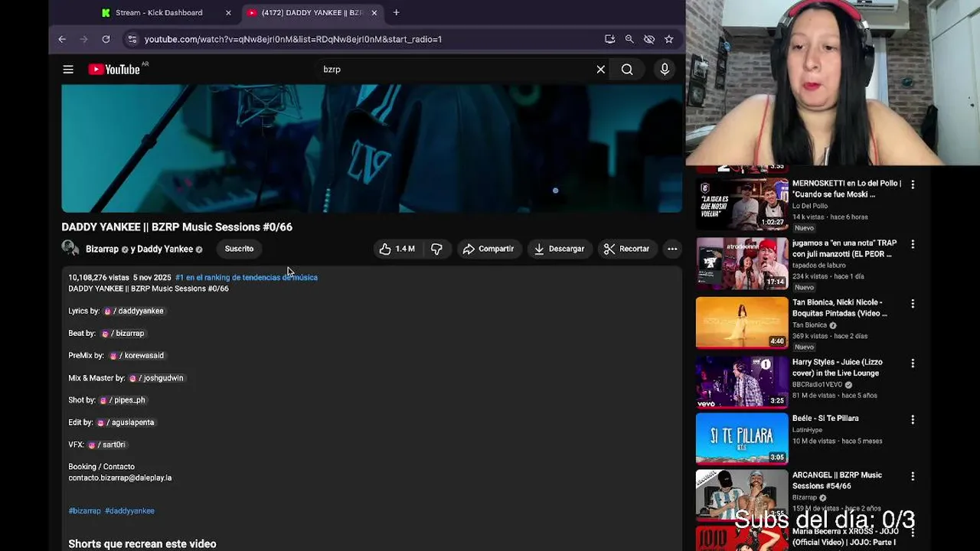Image resolution: width=980 pixels, height=551 pixels.
Task: Click the video player area
Action: pyautogui.click(x=372, y=148)
